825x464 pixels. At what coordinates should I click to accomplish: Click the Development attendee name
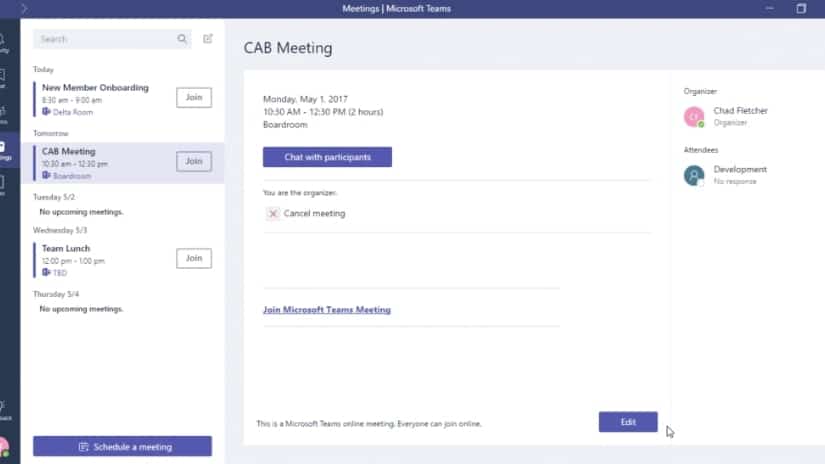[740, 169]
